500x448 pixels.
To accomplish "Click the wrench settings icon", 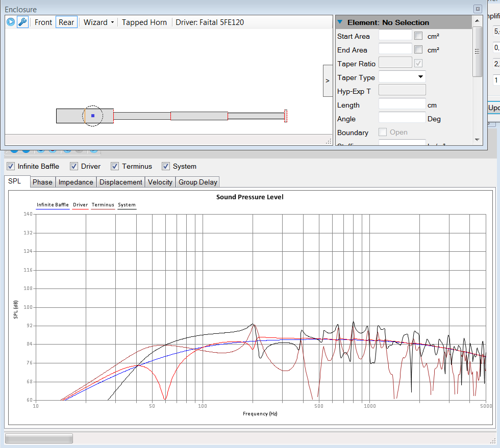I will point(22,22).
